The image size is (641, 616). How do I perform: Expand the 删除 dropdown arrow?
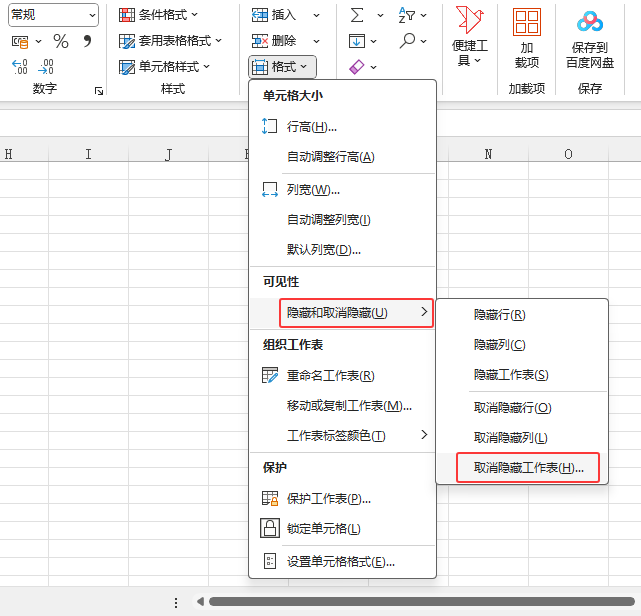pos(316,41)
